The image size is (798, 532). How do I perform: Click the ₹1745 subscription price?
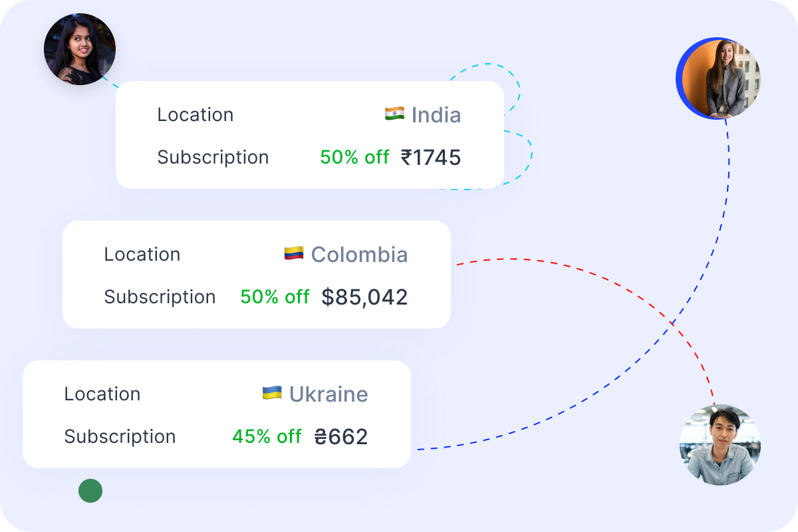(431, 158)
